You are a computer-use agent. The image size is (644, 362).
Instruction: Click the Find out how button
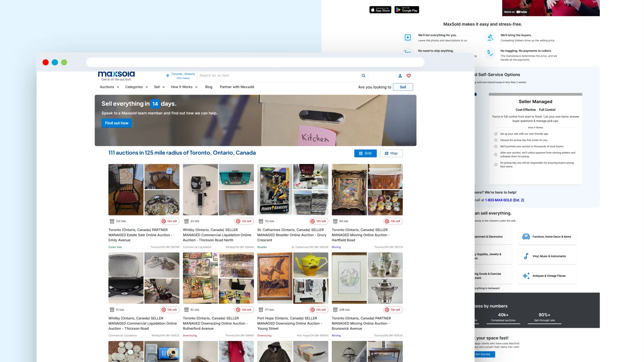117,123
